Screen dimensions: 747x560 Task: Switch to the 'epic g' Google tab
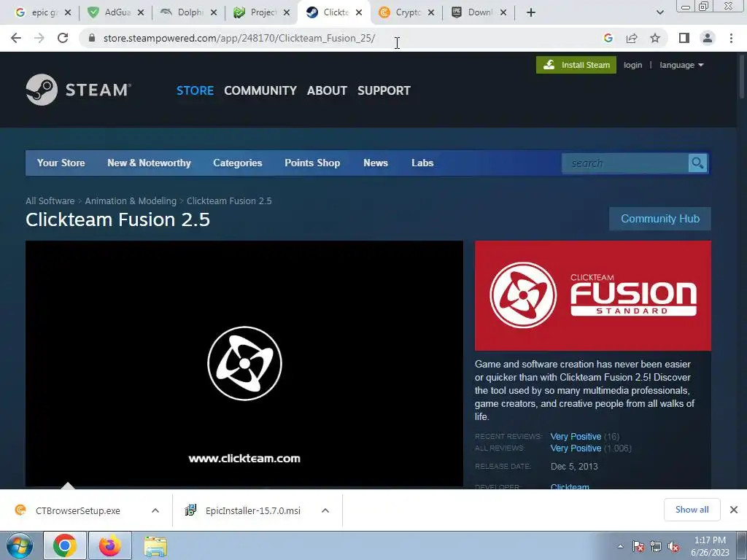pos(37,12)
